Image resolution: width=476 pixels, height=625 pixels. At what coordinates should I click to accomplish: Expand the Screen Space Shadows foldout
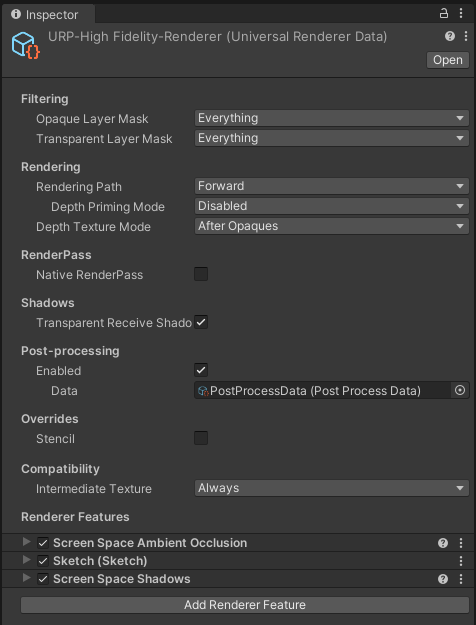tap(26, 578)
